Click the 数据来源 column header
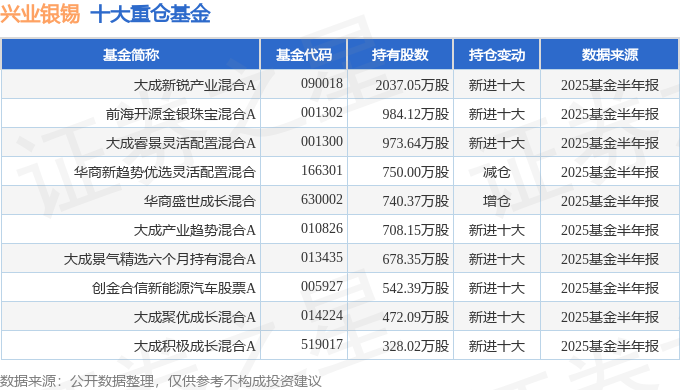Viewport: 680px width, 390px height. pos(609,55)
